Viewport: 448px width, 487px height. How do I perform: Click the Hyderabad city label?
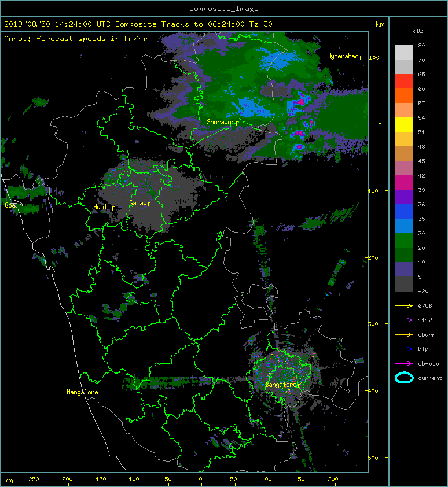coord(344,56)
